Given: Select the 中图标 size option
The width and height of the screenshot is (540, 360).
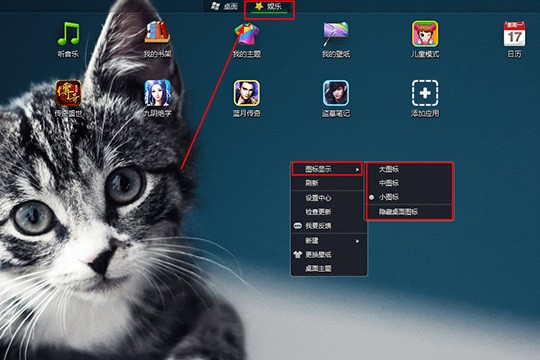Looking at the screenshot, I should pos(409,183).
